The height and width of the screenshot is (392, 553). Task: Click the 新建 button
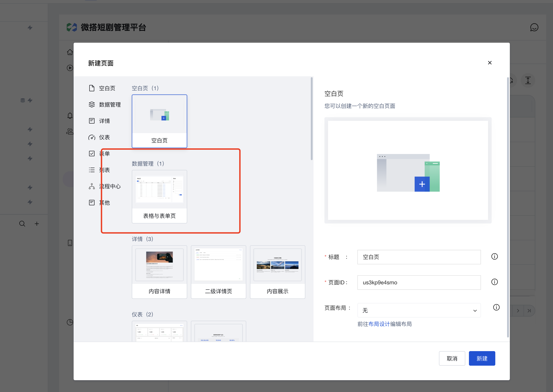click(481, 358)
